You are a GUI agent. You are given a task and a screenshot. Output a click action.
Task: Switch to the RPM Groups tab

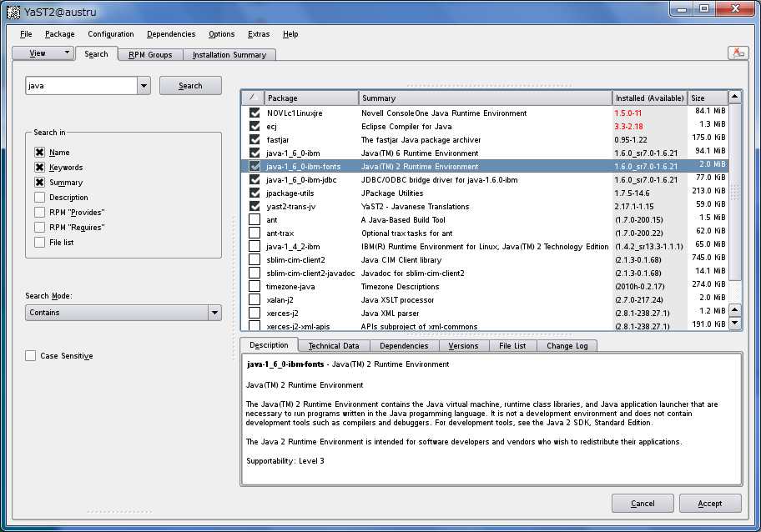[x=150, y=55]
